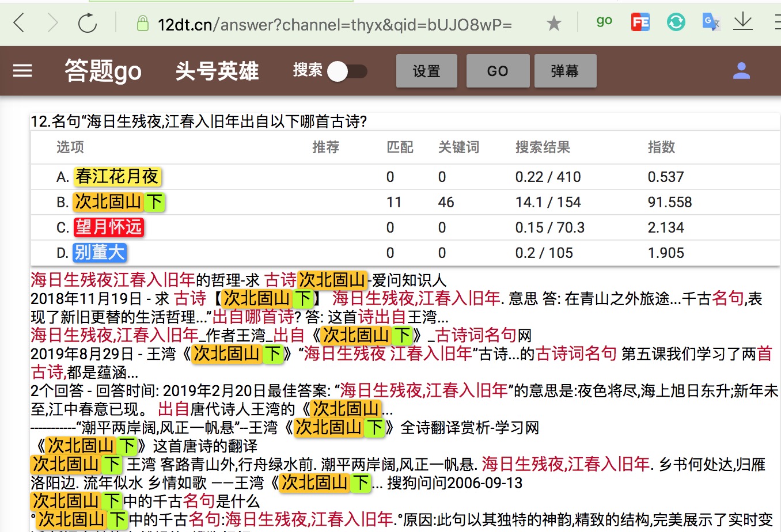The height and width of the screenshot is (532, 781).
Task: Open the downloads arrow icon
Action: (x=743, y=22)
